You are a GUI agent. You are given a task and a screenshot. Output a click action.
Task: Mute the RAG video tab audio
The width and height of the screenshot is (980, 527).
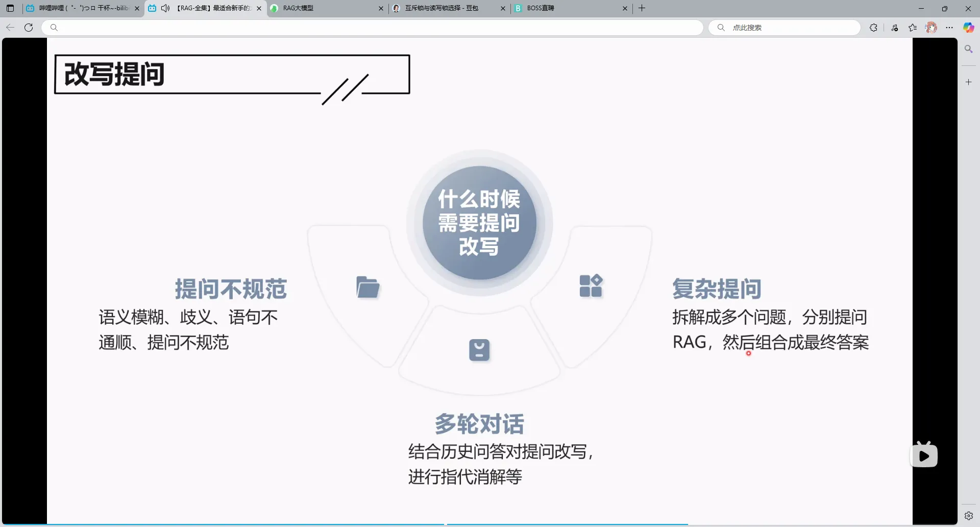coord(165,8)
